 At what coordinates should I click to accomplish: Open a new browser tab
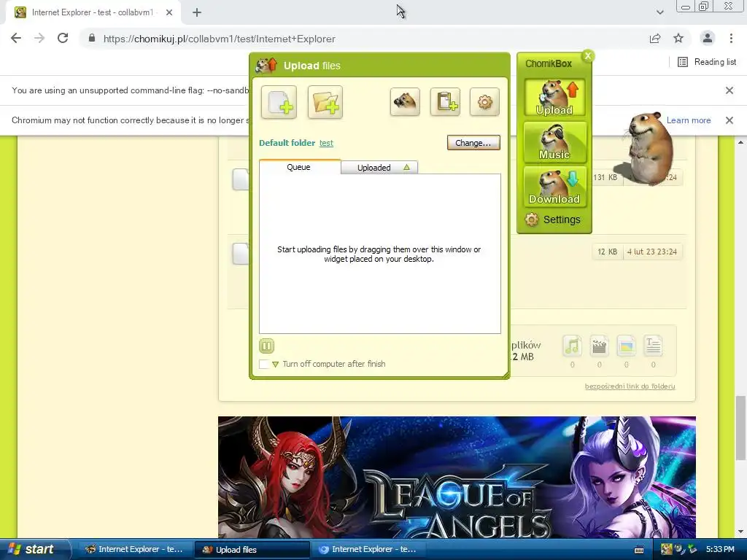pyautogui.click(x=197, y=12)
